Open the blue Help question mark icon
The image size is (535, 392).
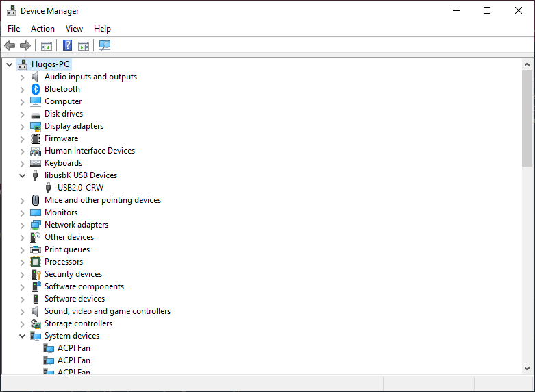coord(68,45)
